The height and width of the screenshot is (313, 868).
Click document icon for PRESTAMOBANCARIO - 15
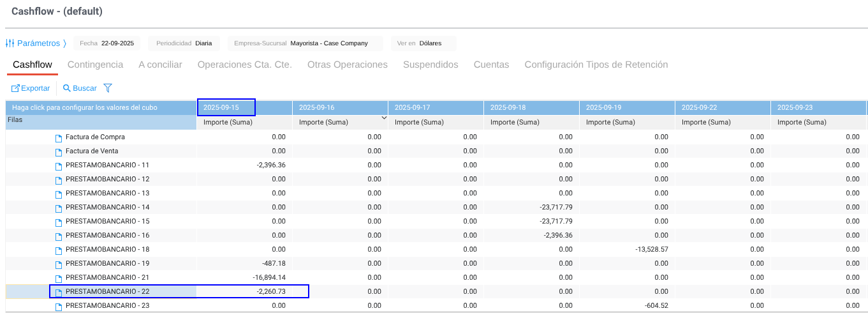click(x=59, y=222)
